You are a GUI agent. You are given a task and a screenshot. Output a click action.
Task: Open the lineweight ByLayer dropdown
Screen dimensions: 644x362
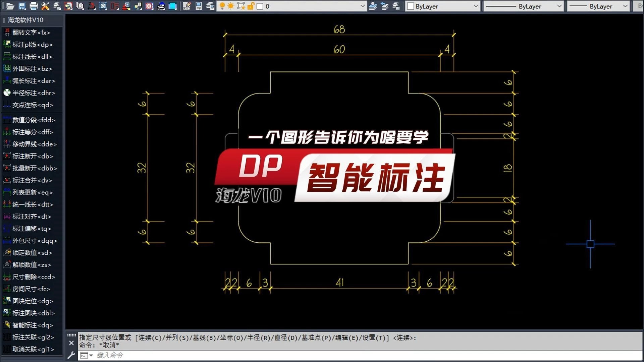624,6
